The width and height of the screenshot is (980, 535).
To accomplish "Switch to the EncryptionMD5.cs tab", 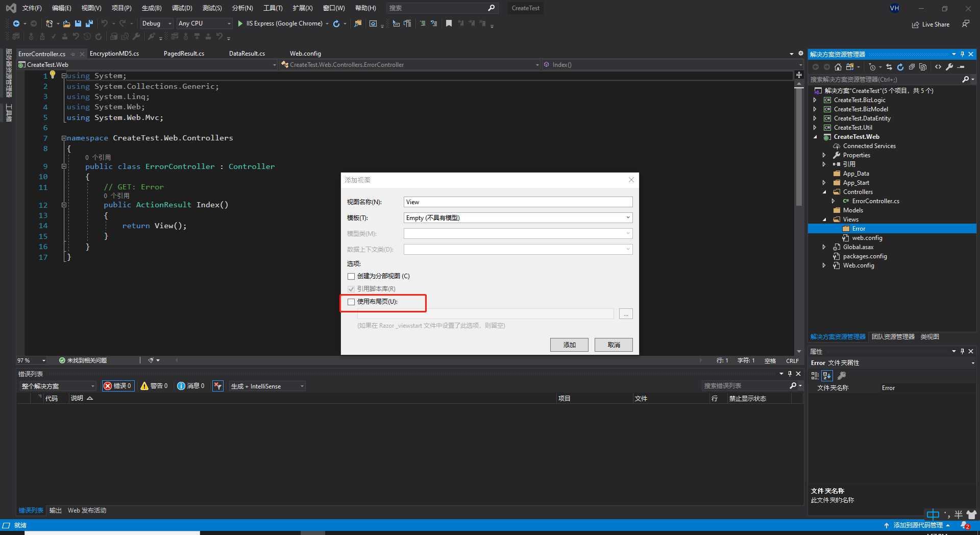I will coord(114,54).
